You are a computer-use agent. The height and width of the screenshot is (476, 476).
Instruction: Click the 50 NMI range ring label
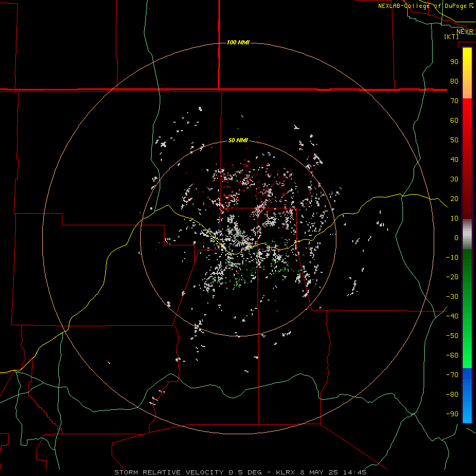[x=238, y=140]
